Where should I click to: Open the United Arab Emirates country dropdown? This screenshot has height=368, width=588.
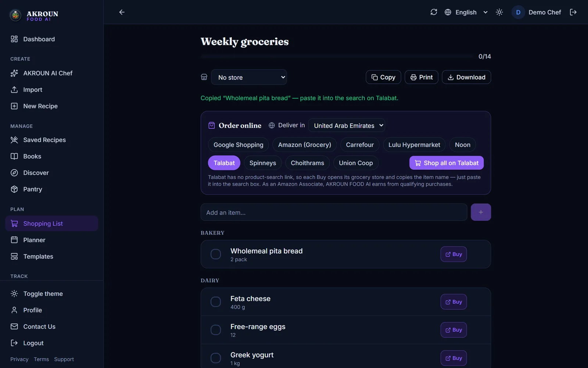tap(347, 125)
